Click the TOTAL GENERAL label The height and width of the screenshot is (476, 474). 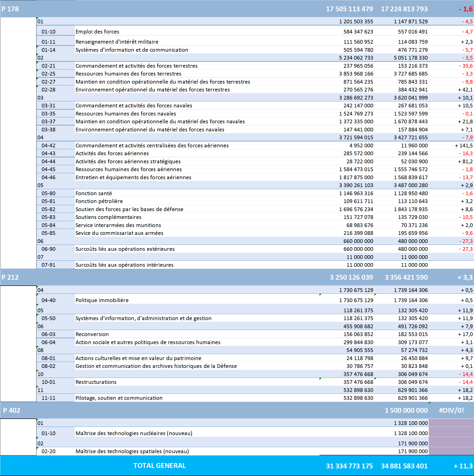coord(159,466)
